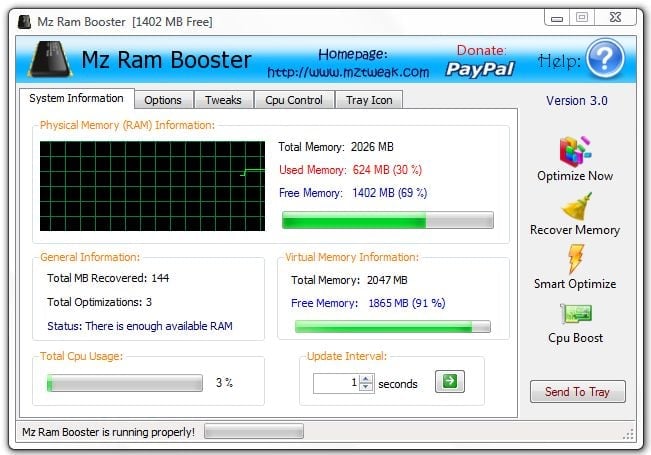Minimize the Mz Ram Booster window
The image size is (651, 455).
tap(557, 18)
